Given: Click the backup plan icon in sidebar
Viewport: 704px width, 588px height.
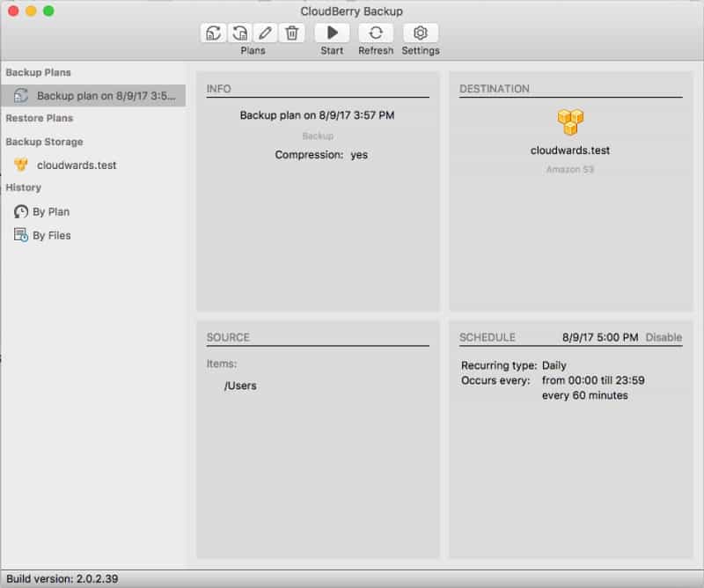Looking at the screenshot, I should (x=20, y=95).
